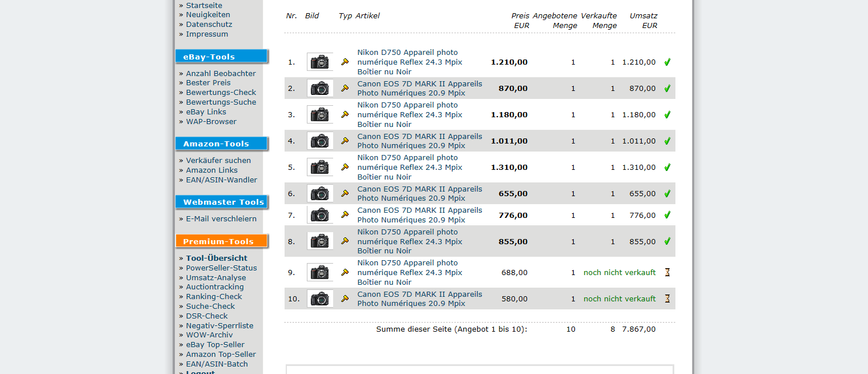
Task: Open PowerSeller-Status tool
Action: point(221,268)
